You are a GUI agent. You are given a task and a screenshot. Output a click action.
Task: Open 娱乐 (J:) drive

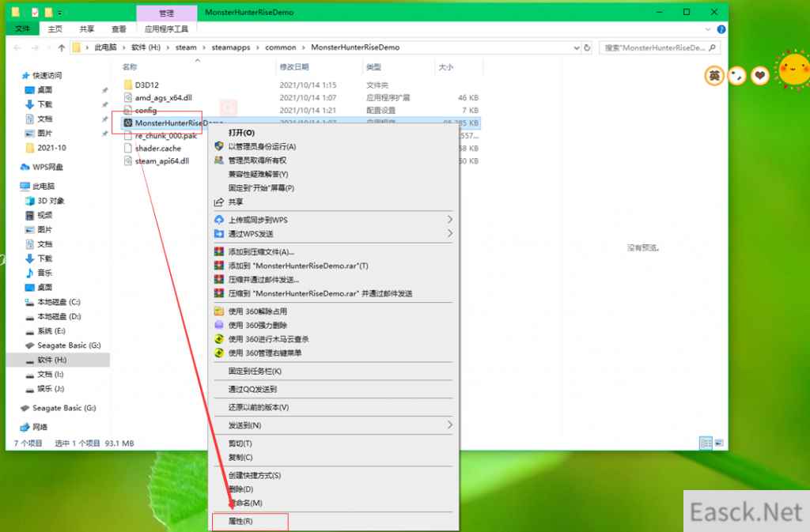pyautogui.click(x=45, y=389)
